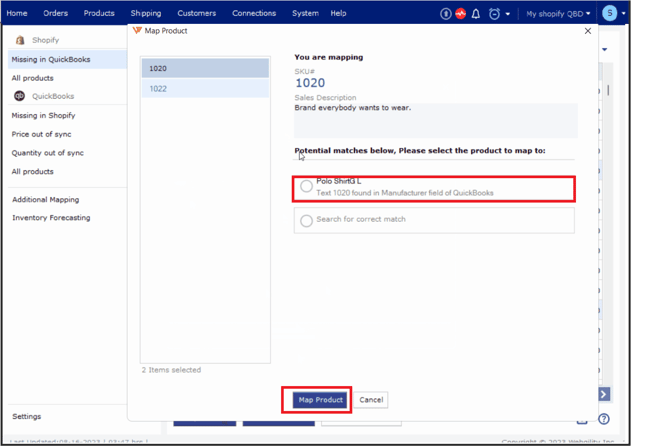Select the Search for correct match radio
The height and width of the screenshot is (446, 670).
point(306,220)
